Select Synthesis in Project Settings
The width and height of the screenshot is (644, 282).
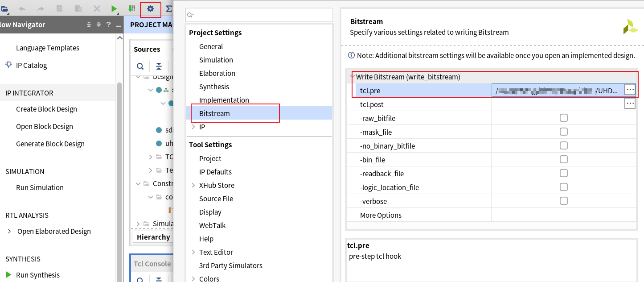click(214, 87)
